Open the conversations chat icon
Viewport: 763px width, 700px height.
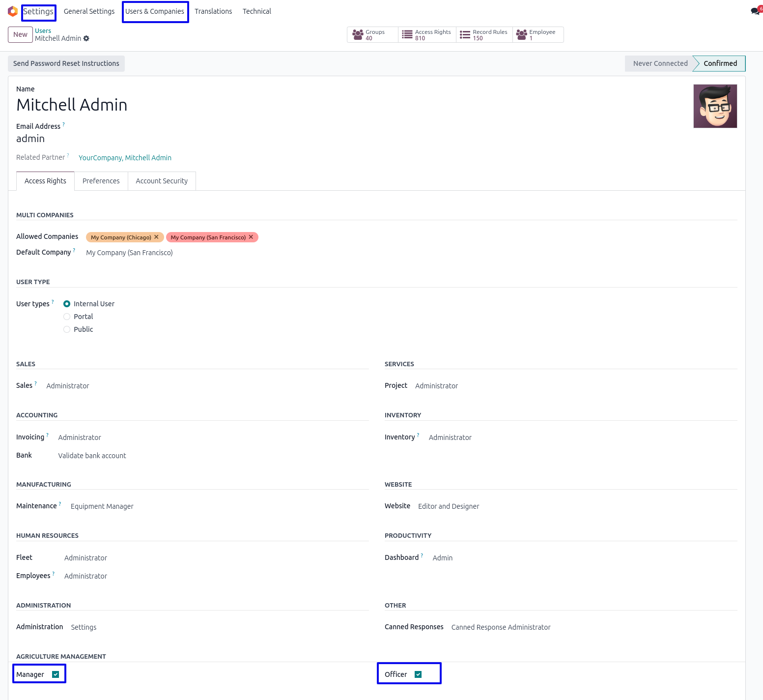[x=755, y=11]
